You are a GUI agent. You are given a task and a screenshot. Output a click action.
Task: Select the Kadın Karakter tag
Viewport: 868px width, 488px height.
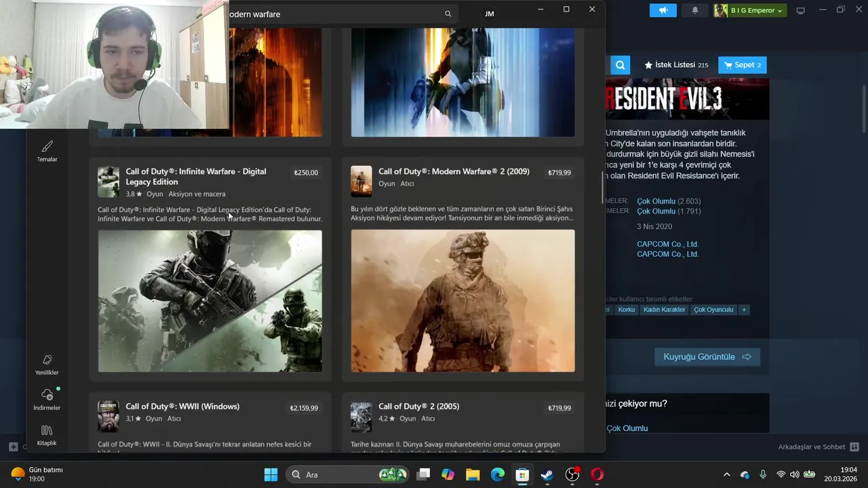coord(665,310)
